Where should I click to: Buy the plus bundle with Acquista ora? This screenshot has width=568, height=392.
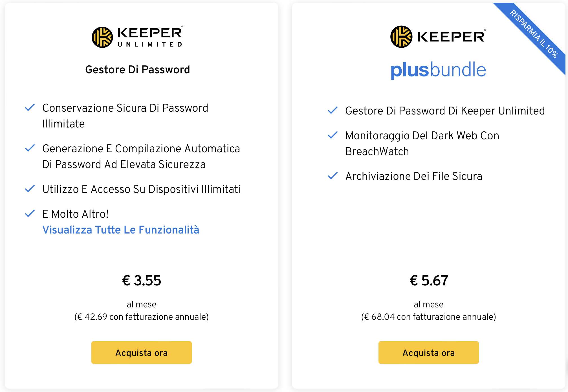(x=429, y=353)
